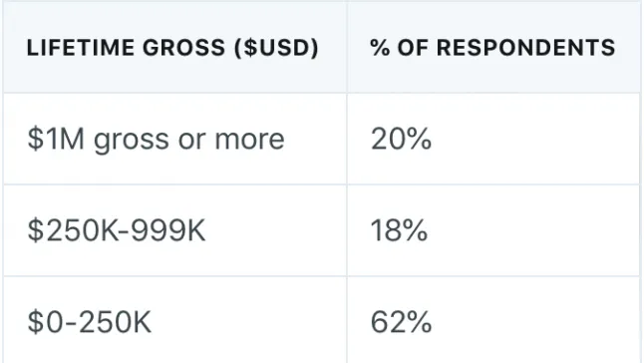Screen dimensions: 644x363
Task: Click the '$250K-999K' cell
Action: pos(175,230)
